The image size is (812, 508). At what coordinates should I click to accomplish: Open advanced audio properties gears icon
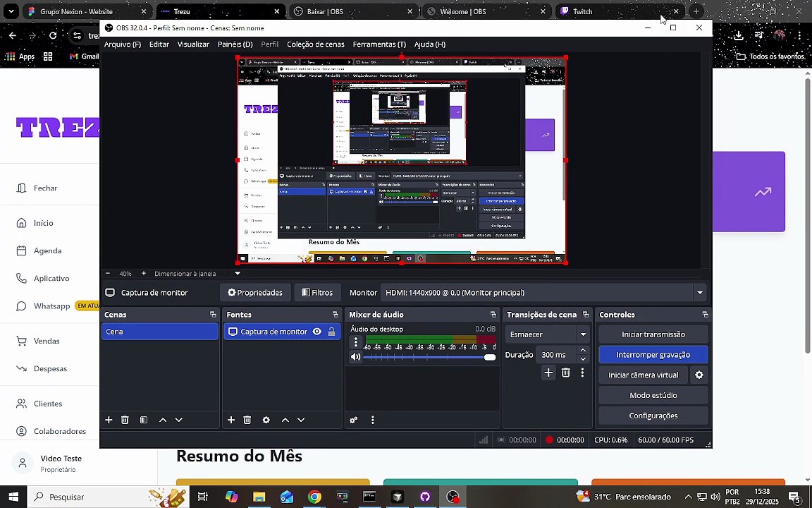[354, 420]
